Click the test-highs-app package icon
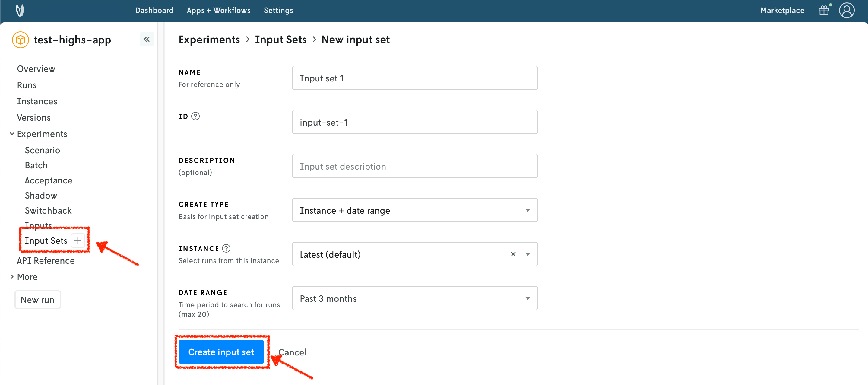 pos(20,40)
